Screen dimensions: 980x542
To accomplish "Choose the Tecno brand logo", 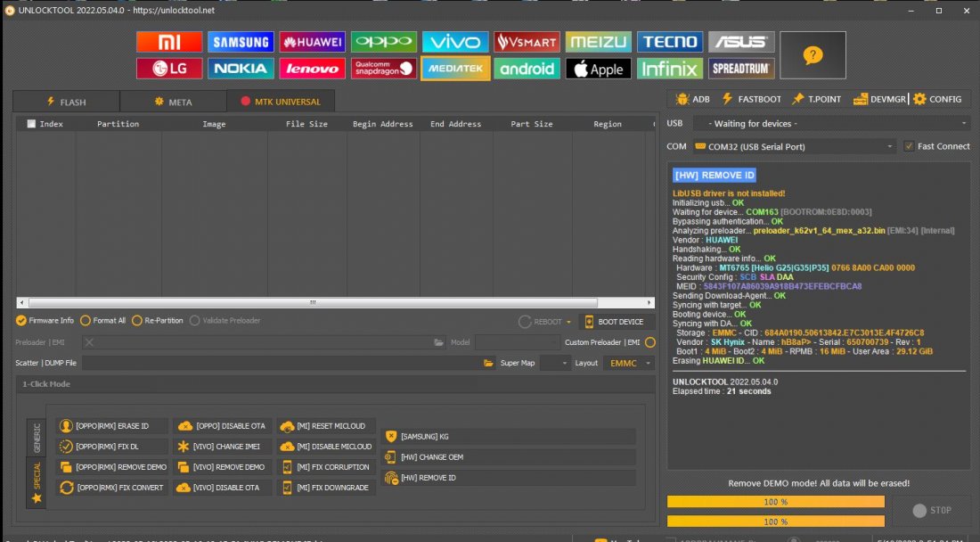I will (x=670, y=42).
